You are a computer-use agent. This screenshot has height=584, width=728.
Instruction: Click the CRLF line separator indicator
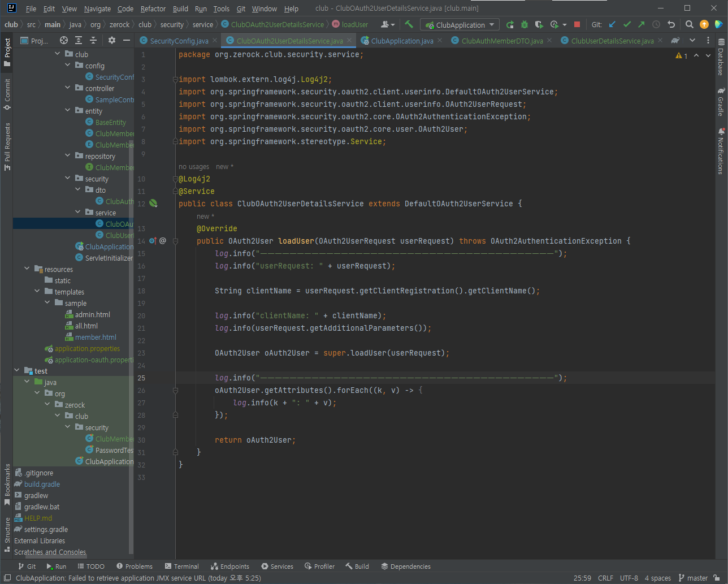tap(605, 578)
